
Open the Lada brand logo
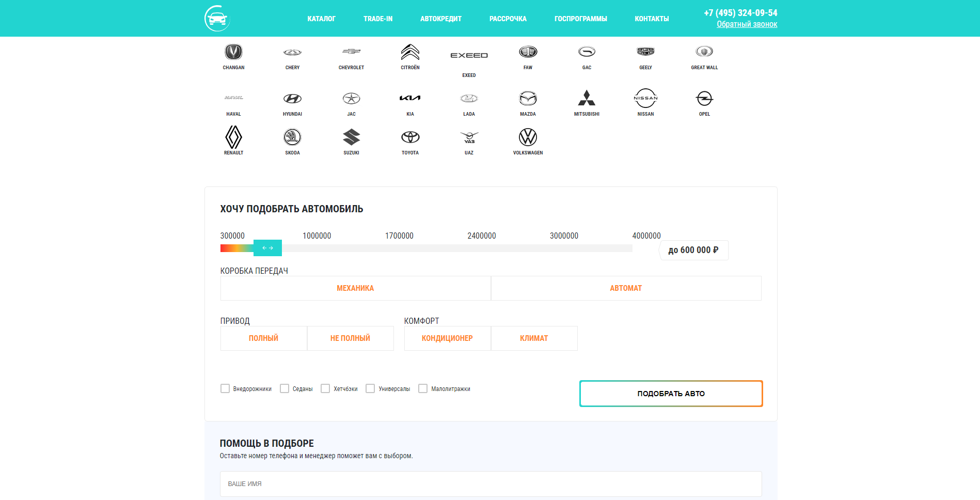pos(469,98)
